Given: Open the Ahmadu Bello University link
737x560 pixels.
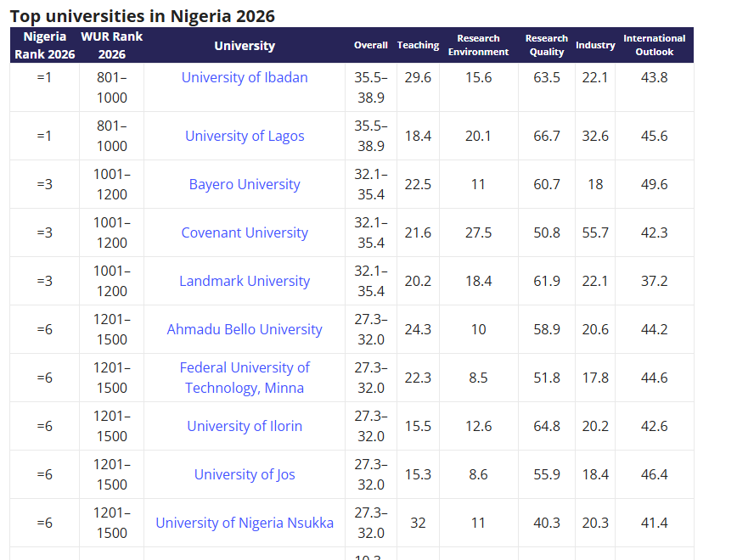Looking at the screenshot, I should tap(245, 329).
